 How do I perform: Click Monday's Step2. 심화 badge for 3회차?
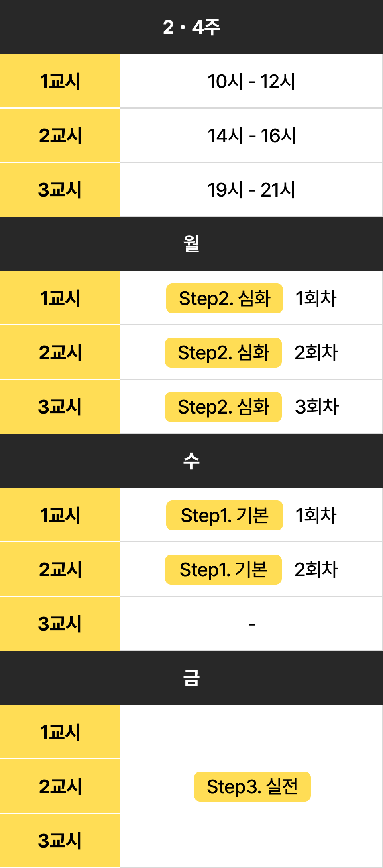(223, 407)
